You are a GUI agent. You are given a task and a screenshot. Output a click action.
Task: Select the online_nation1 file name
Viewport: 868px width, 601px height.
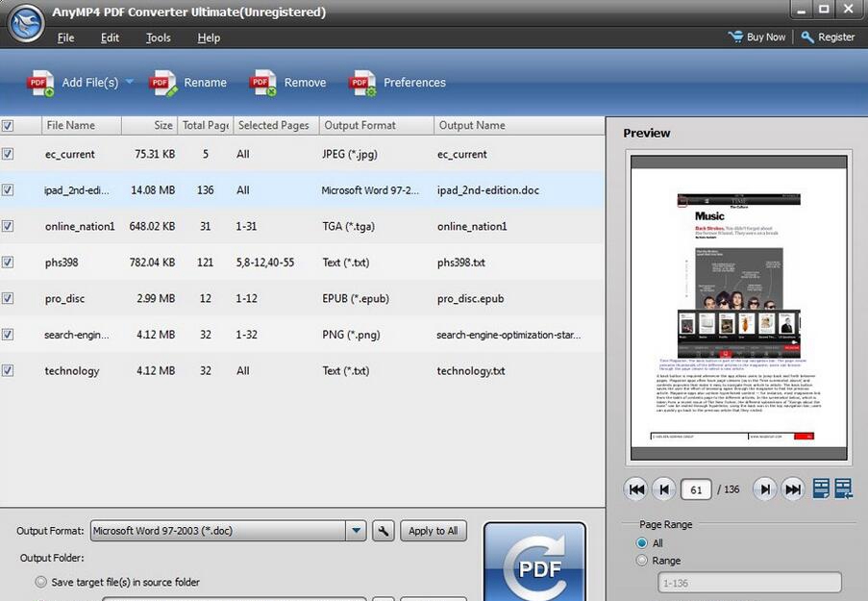(x=80, y=226)
